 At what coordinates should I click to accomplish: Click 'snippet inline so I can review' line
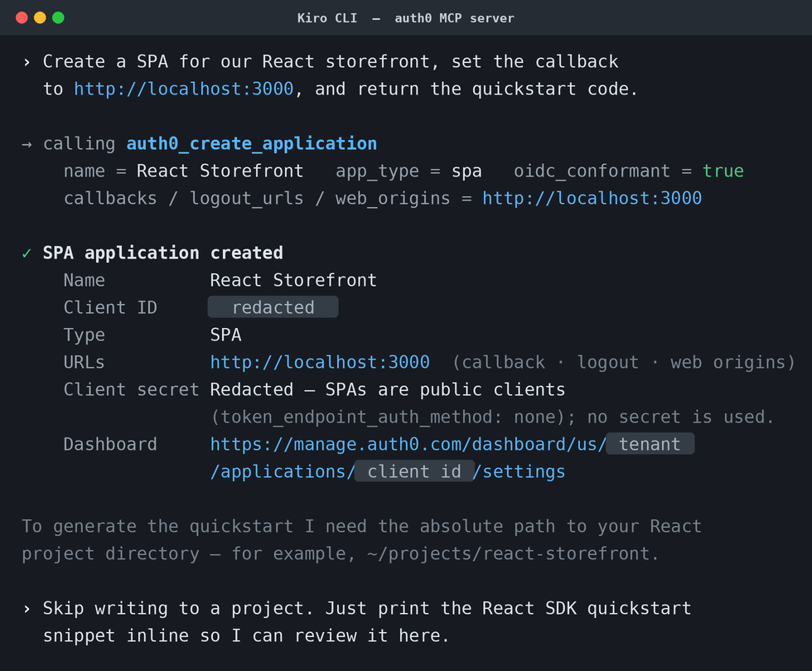247,636
